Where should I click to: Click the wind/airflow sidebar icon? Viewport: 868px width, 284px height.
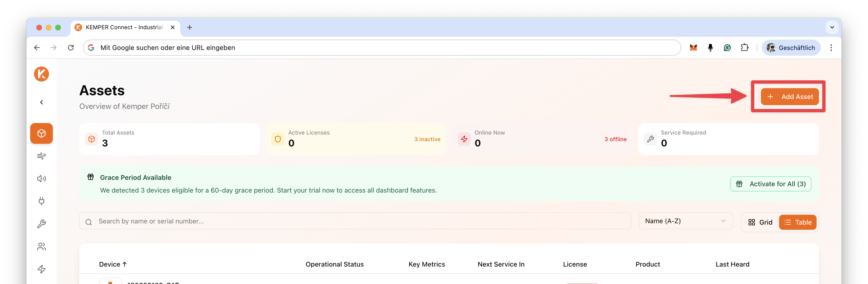point(42,156)
